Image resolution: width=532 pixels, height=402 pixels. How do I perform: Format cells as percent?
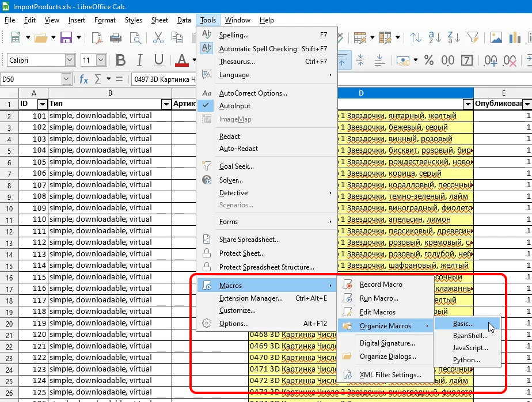point(428,60)
